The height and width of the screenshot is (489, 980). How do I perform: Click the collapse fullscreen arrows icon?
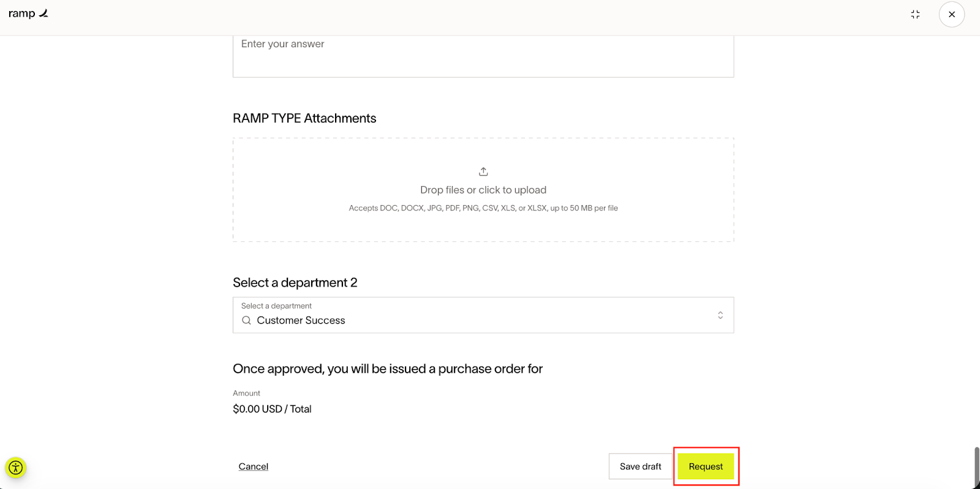point(915,15)
